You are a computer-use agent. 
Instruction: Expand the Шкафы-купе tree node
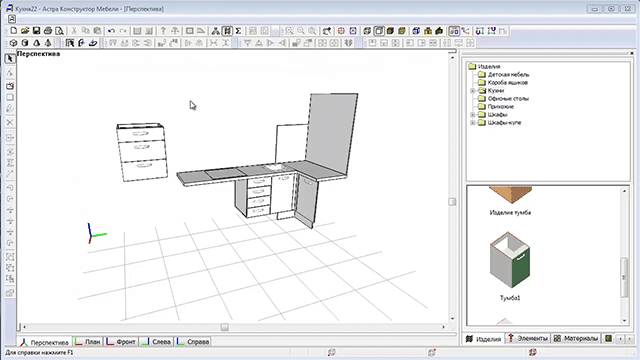pos(473,122)
